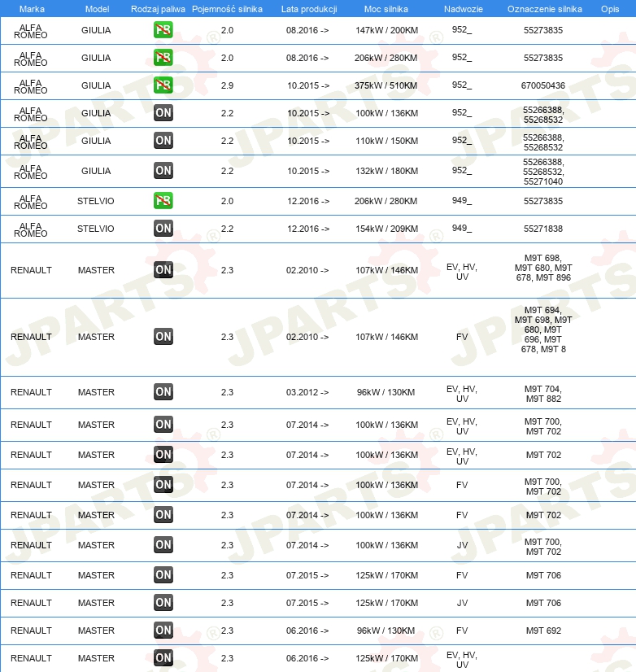The image size is (636, 672).
Task: Click the ON icon for Master 02.2010 EV, HV, UV
Action: pyautogui.click(x=163, y=270)
